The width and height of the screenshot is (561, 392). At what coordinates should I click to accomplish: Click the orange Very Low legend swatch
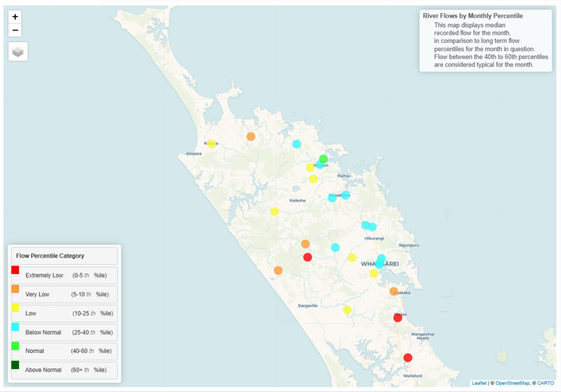[x=15, y=289]
